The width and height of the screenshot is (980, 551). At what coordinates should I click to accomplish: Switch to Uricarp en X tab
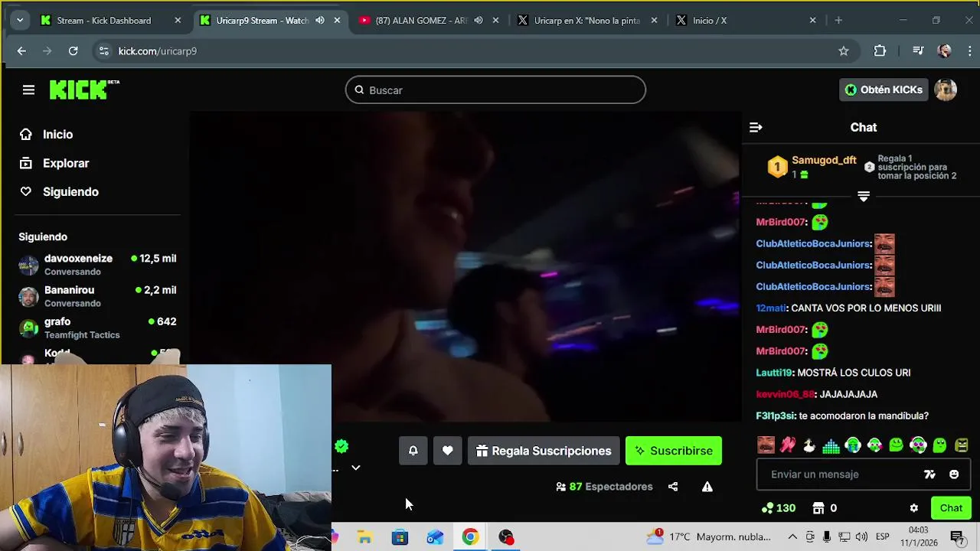point(586,21)
